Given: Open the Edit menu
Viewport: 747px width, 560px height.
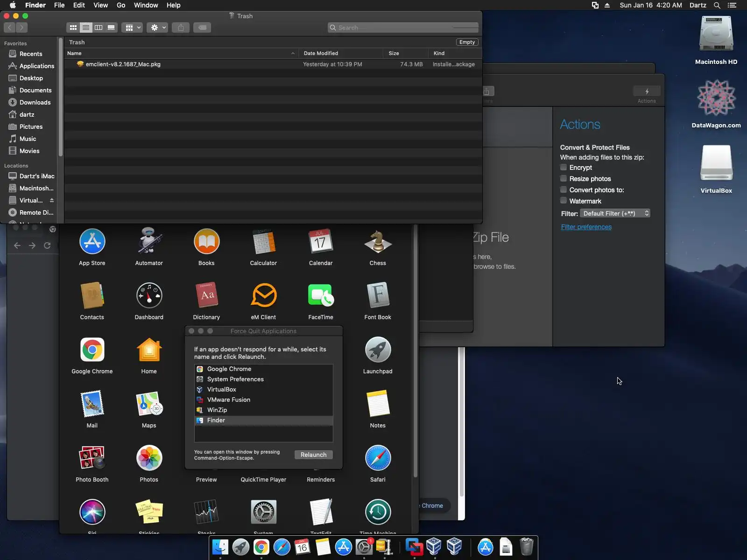Looking at the screenshot, I should click(x=79, y=5).
